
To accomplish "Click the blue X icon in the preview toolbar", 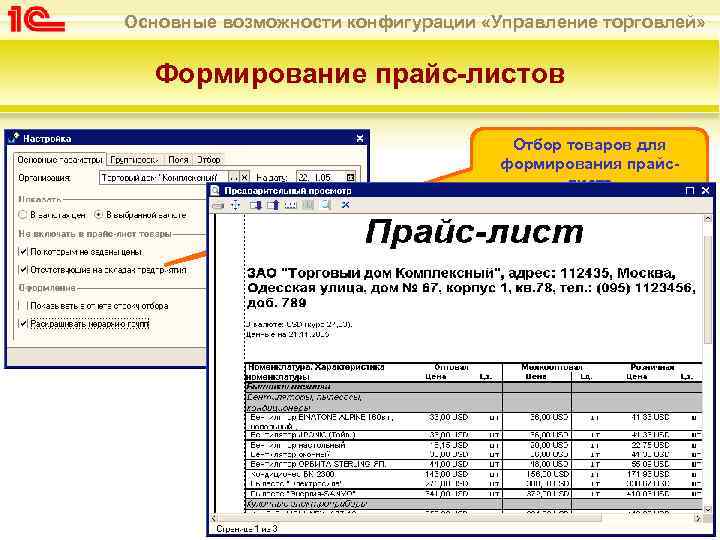I will coord(345,205).
